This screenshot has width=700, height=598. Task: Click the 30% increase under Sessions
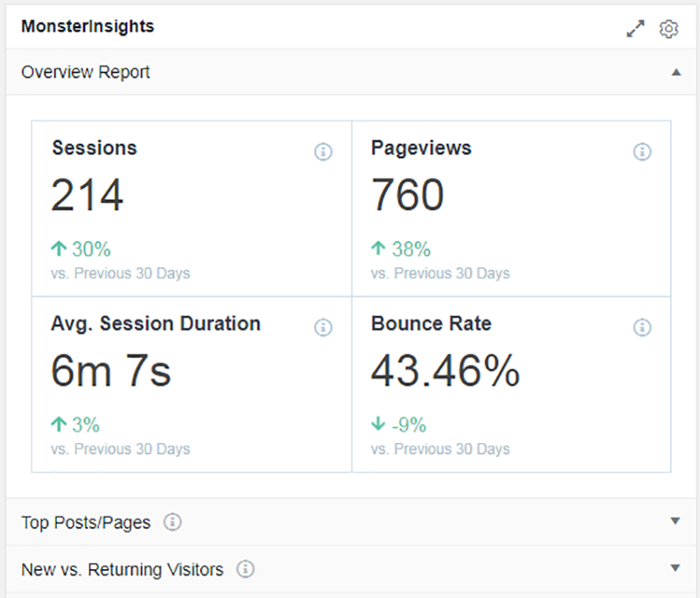coord(80,249)
